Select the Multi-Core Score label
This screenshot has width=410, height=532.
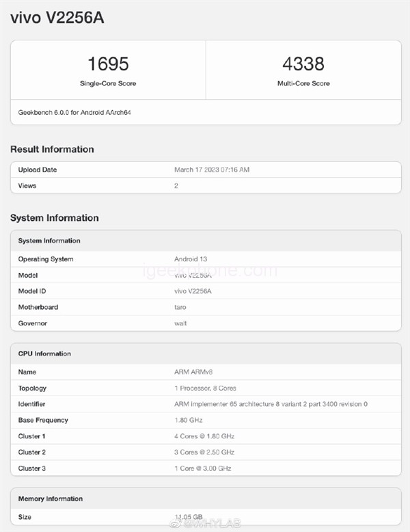(303, 83)
